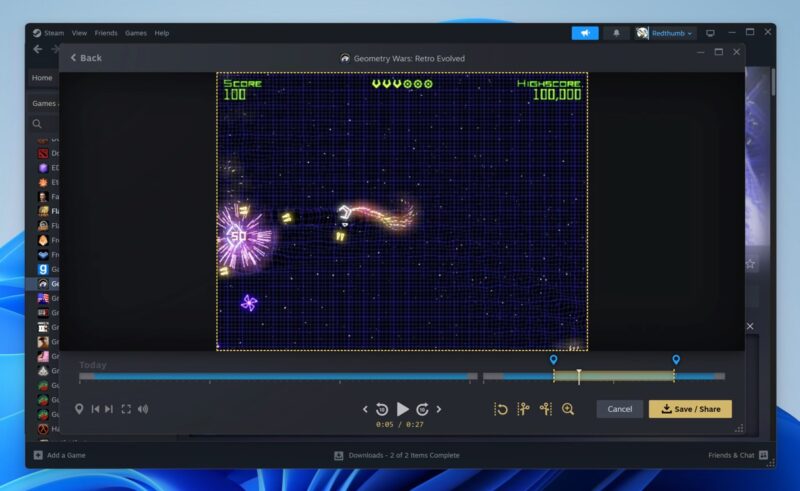
Task: Expand the Redthumb account dropdown
Action: [665, 33]
